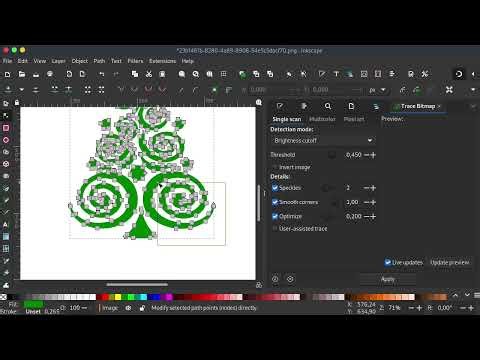Click the green Fill indicator swatch
The height and width of the screenshot is (360, 480).
(33, 304)
